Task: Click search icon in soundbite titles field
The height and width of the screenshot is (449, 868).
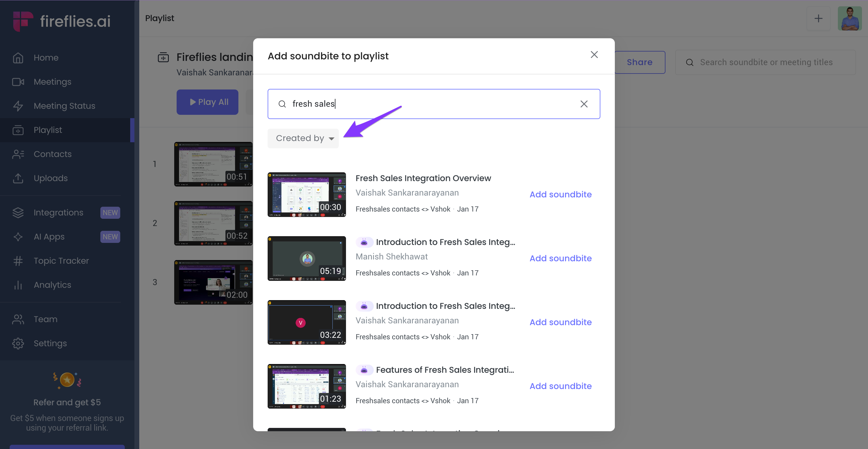Action: [x=690, y=62]
